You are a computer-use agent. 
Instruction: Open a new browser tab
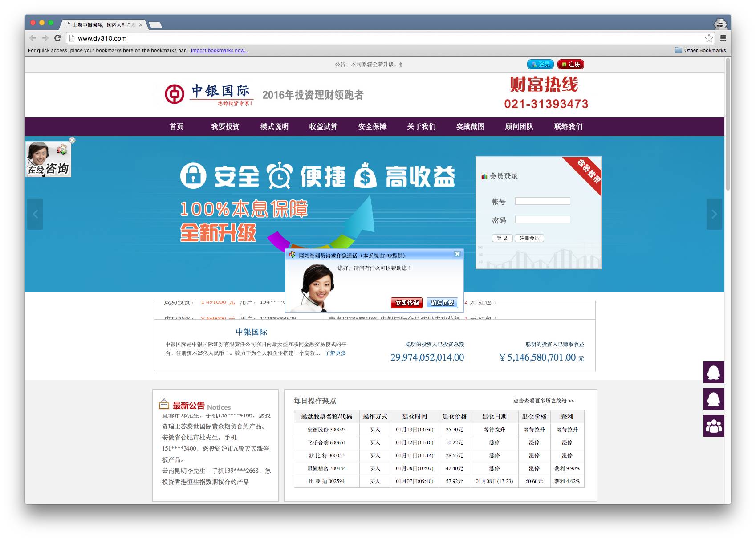pos(155,25)
